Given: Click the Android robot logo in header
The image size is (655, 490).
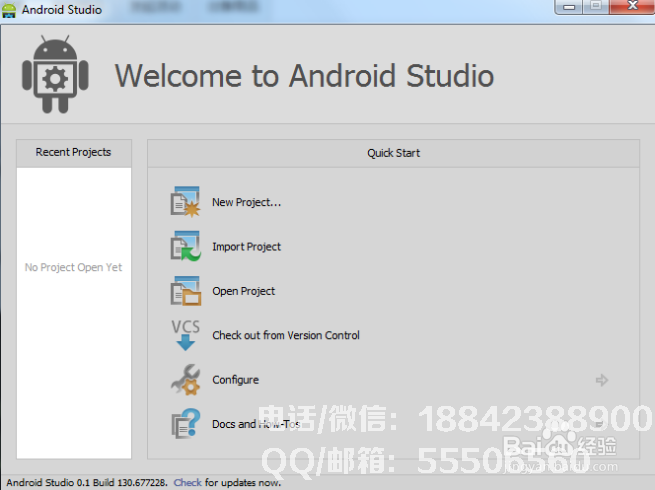Looking at the screenshot, I should point(55,74).
